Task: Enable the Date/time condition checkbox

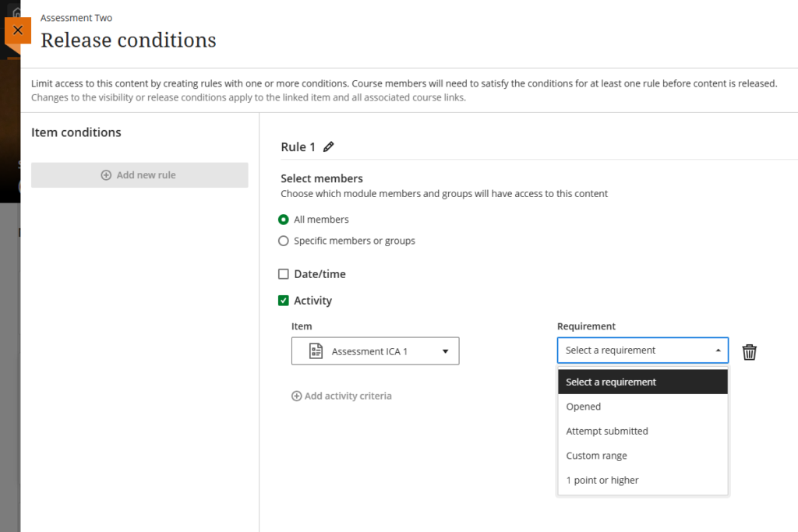Action: [284, 274]
